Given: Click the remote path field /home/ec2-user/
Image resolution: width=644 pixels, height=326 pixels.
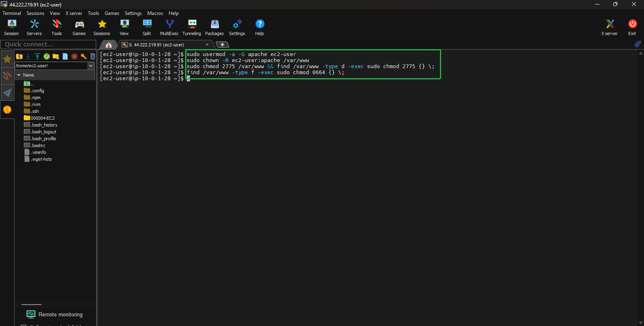Looking at the screenshot, I should (51, 66).
